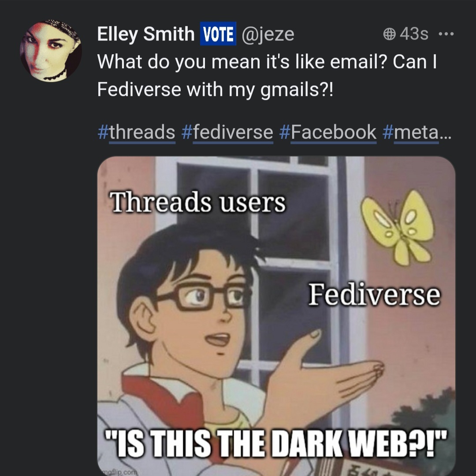This screenshot has width=476, height=476.
Task: Click the Elley Smith display name
Action: pos(146,33)
